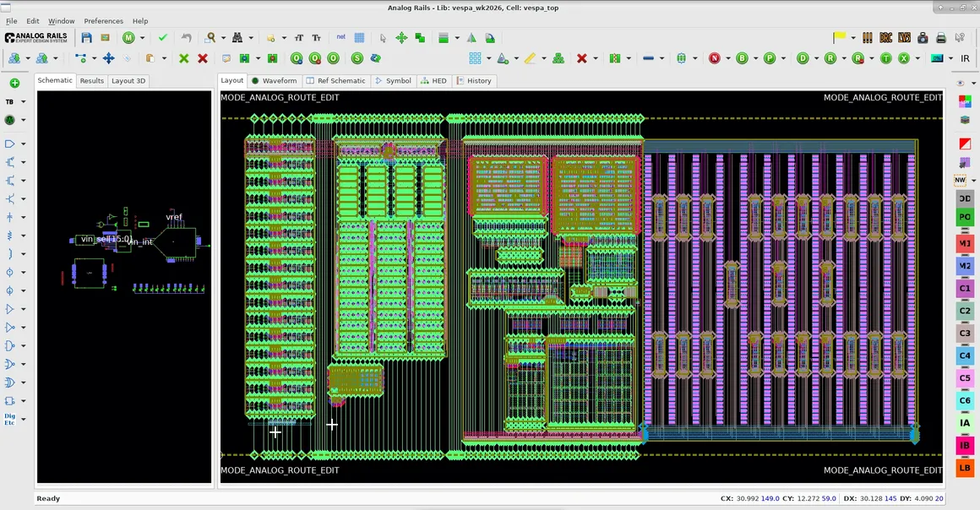Screen dimensions: 980x510
Task: Click the green checkmark icon
Action: coord(163,38)
